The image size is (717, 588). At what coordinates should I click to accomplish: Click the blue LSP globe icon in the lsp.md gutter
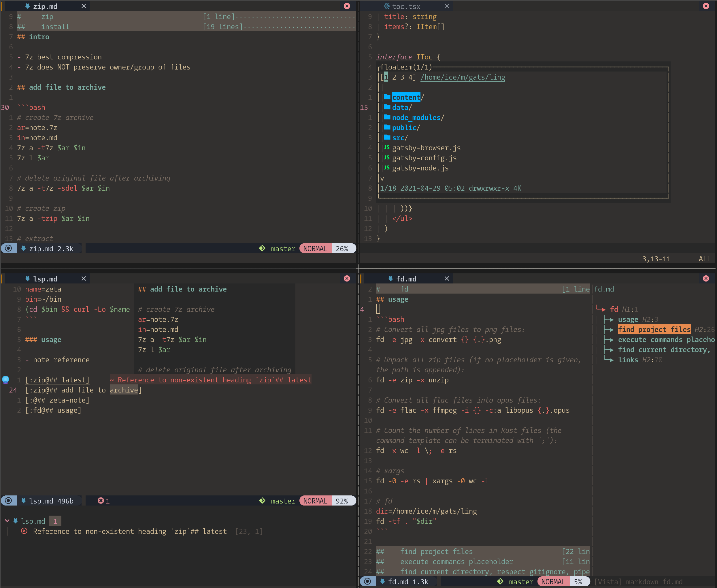tap(5, 380)
